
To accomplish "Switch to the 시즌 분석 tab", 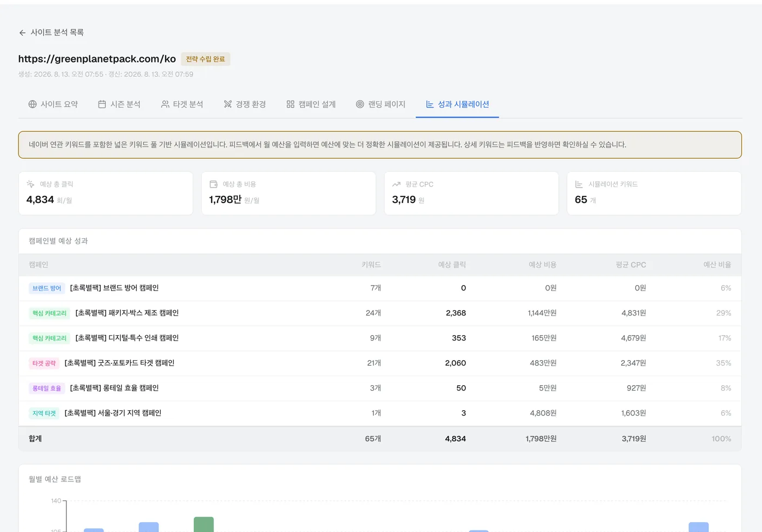I will coord(119,104).
